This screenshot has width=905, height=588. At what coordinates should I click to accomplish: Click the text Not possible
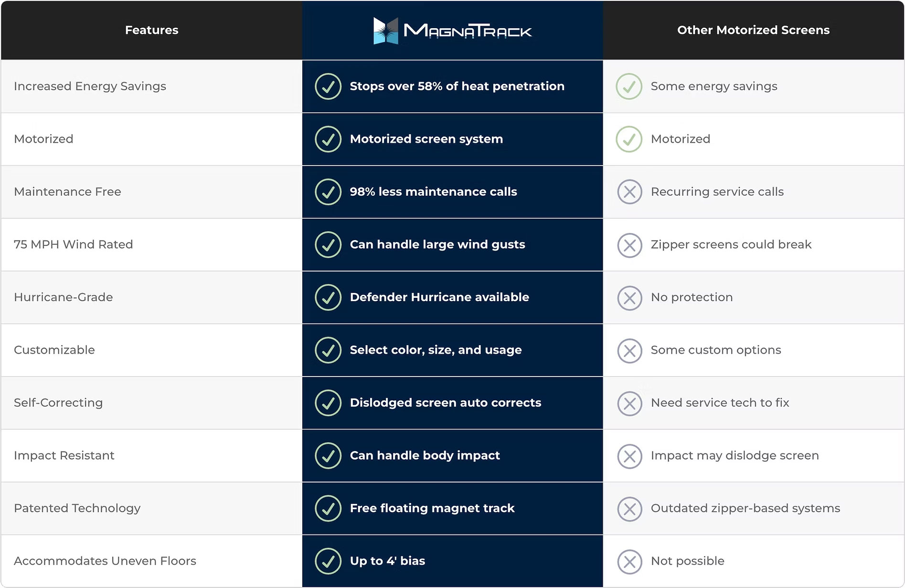[x=687, y=561]
